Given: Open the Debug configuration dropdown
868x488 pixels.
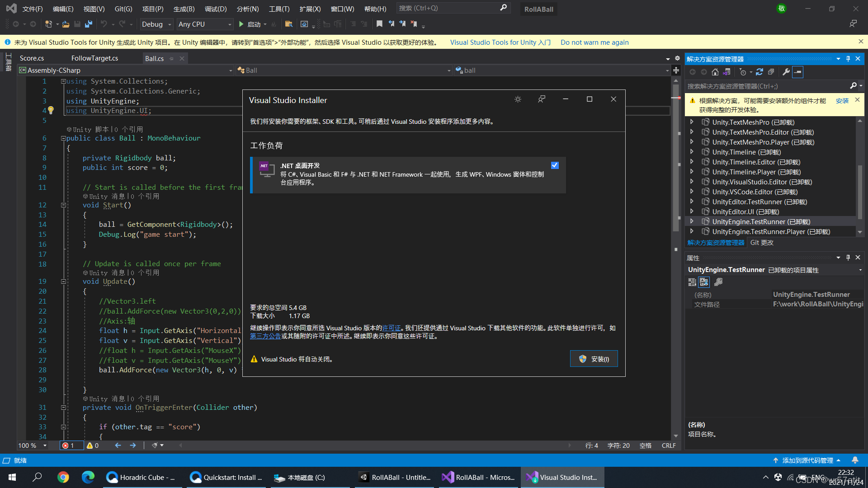Looking at the screenshot, I should [x=156, y=24].
